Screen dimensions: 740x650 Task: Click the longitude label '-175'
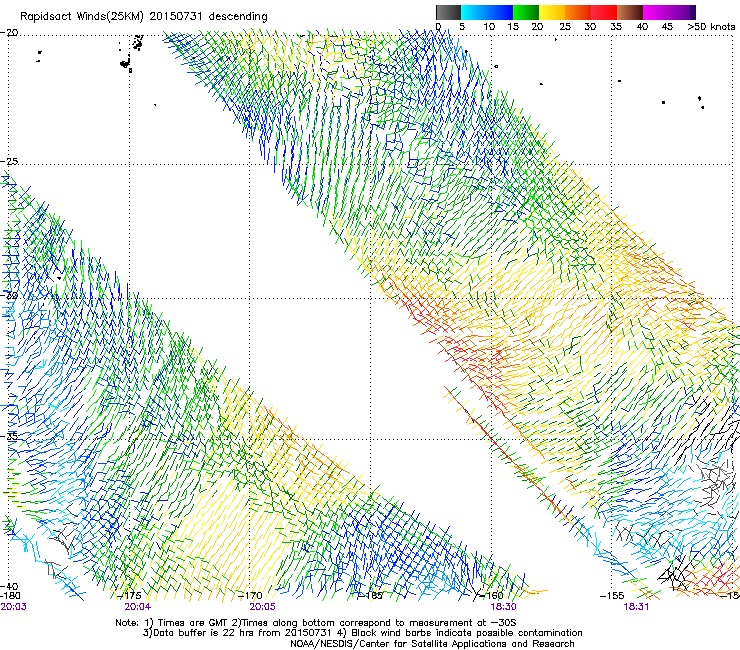(130, 596)
